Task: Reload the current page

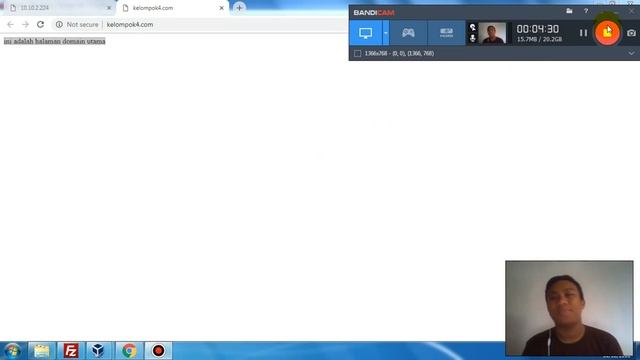Action: (x=40, y=24)
